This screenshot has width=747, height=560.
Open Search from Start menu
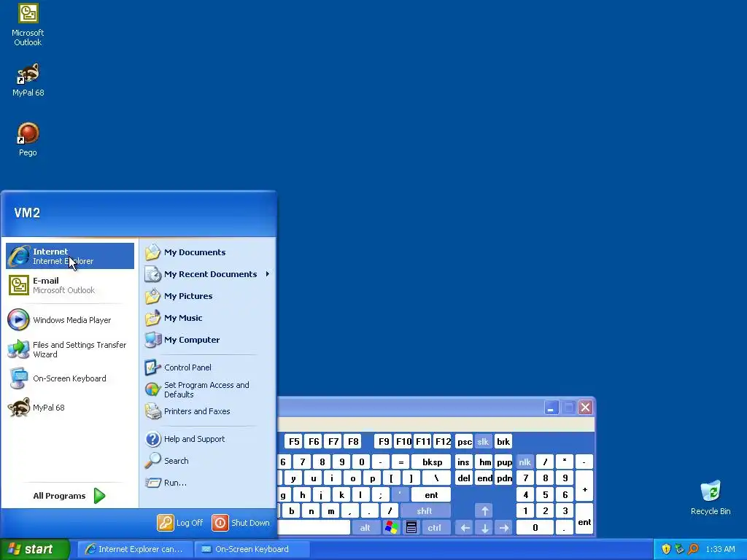tap(208, 461)
